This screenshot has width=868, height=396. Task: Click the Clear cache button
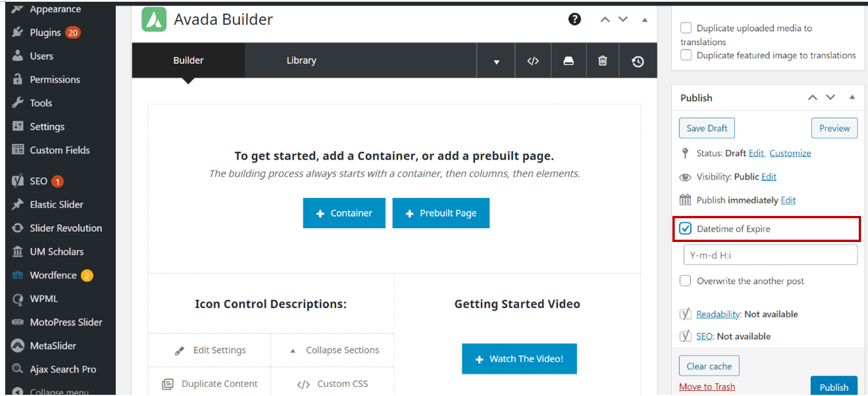pos(709,366)
